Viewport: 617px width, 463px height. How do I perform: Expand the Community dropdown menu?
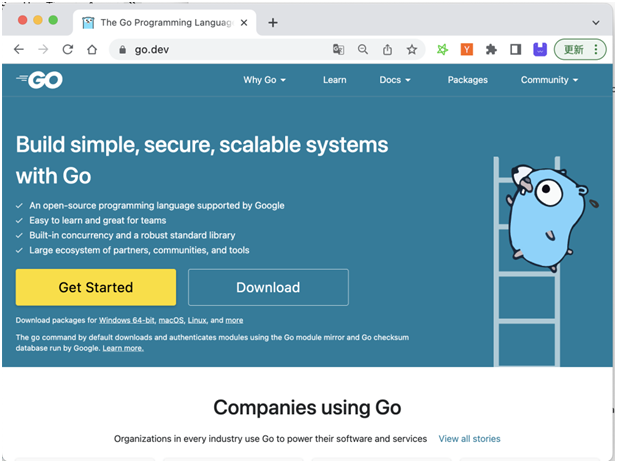tap(549, 80)
